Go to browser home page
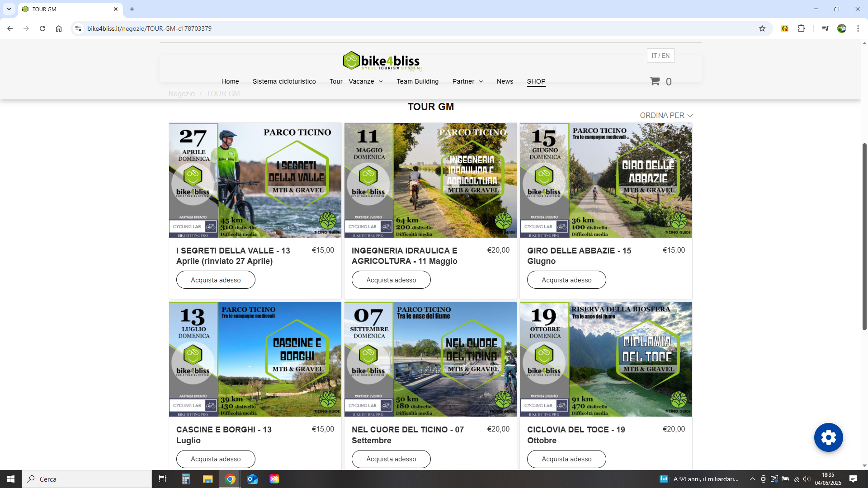868x488 pixels. (59, 28)
